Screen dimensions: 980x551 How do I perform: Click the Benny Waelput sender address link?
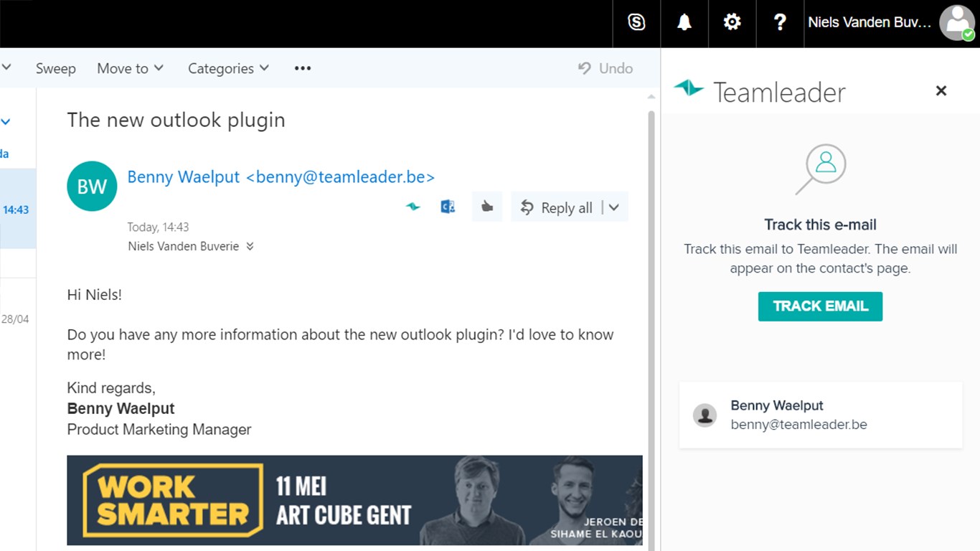coord(281,176)
